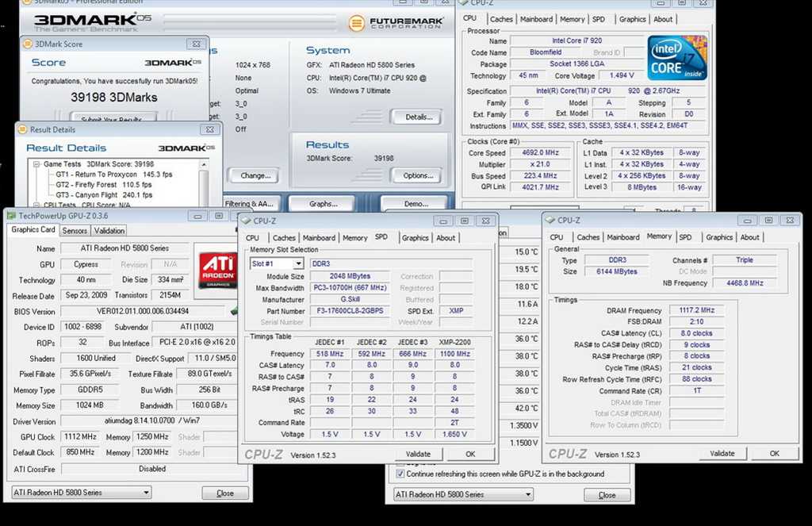Select the Graphics Card tab in GPU-Z
Viewport: 812px width, 526px height.
(x=33, y=229)
